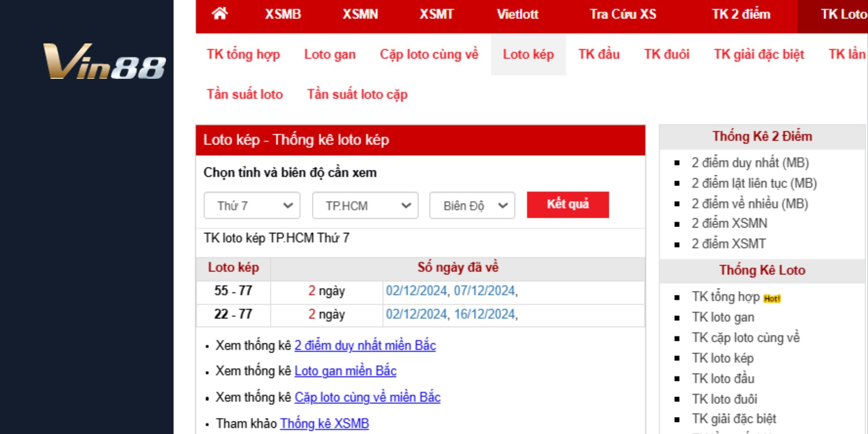Open TK 2 điểm menu
Screen dimensions: 868x434
click(x=741, y=14)
